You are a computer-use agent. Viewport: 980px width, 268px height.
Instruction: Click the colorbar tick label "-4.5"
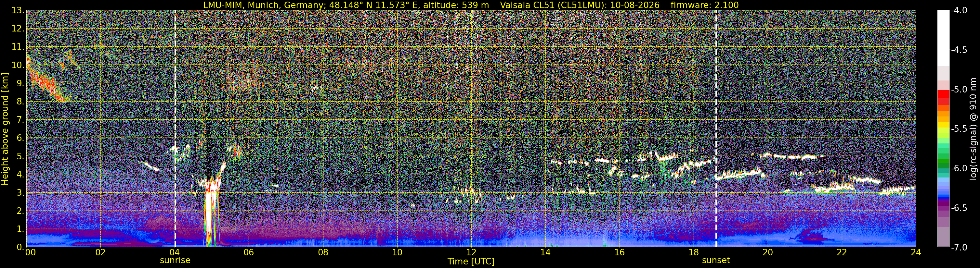(x=959, y=50)
